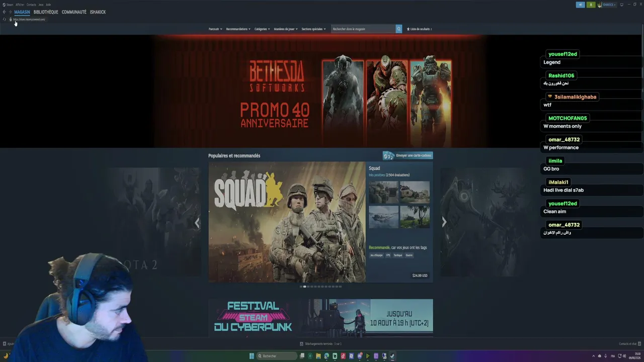Open the Windows Start menu
Image resolution: width=644 pixels, height=362 pixels.
[x=252, y=356]
